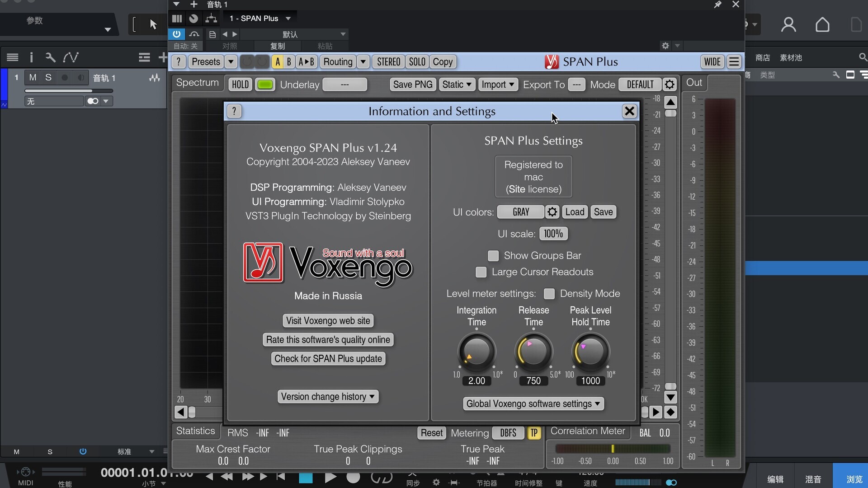Image resolution: width=868 pixels, height=488 pixels.
Task: Switch to the Statistics tab
Action: coord(195,431)
